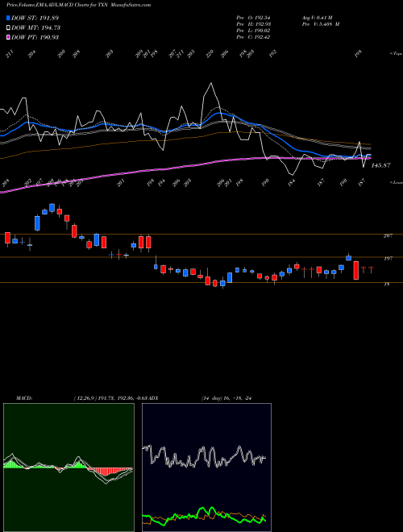Click the 145.57 price label on chart
The image size is (403, 532).
380,165
